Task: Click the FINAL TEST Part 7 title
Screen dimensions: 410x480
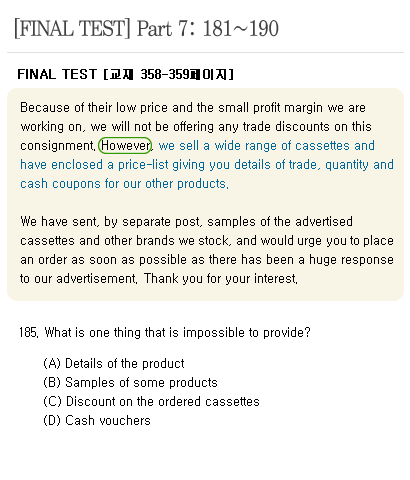Action: pyautogui.click(x=146, y=29)
